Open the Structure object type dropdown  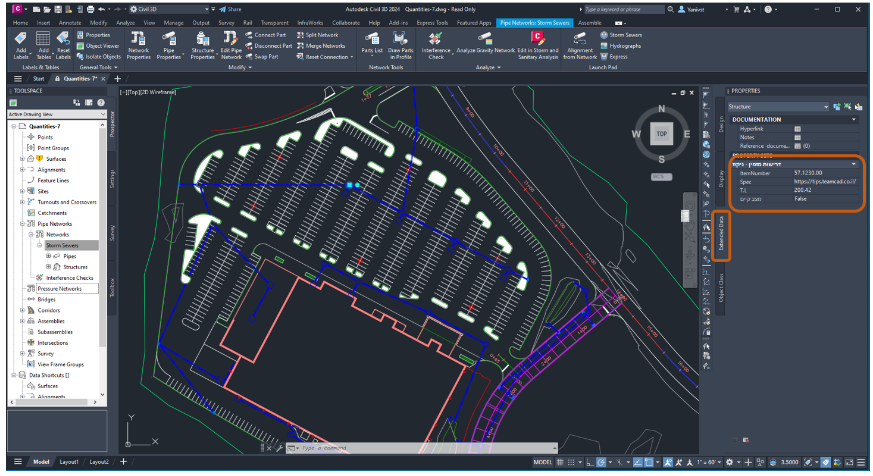[x=826, y=106]
